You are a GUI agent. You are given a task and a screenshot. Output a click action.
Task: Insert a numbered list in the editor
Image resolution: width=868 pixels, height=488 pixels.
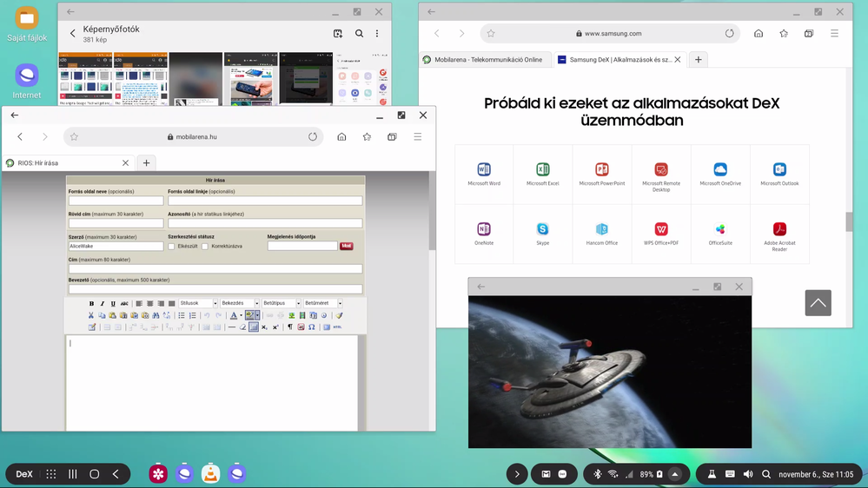(x=193, y=315)
